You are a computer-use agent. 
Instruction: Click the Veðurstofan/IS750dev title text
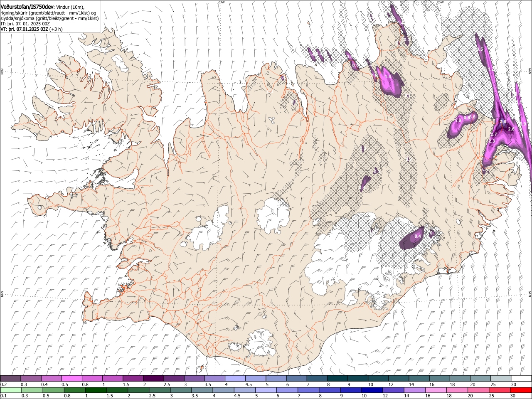tap(27, 7)
